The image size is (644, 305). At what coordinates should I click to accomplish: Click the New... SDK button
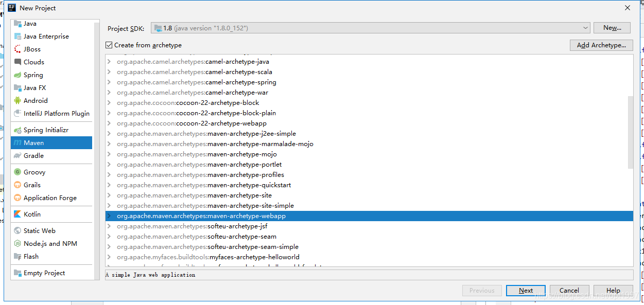coord(612,28)
